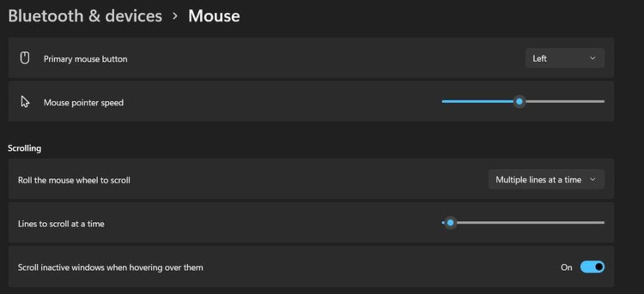Toggle Scroll inactive windows switch off
Screen dimensions: 644x294
tap(592, 267)
